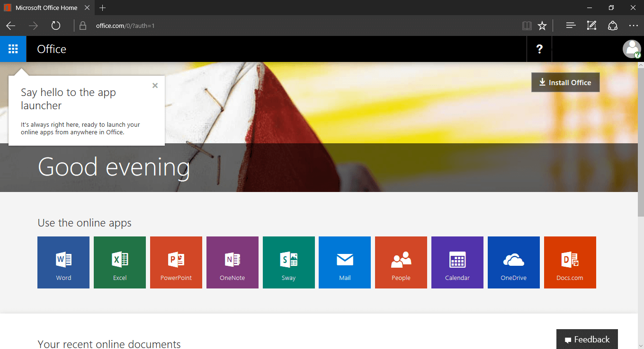The image size is (644, 349).
Task: Select the Microsoft Office Home tab
Action: pos(46,8)
